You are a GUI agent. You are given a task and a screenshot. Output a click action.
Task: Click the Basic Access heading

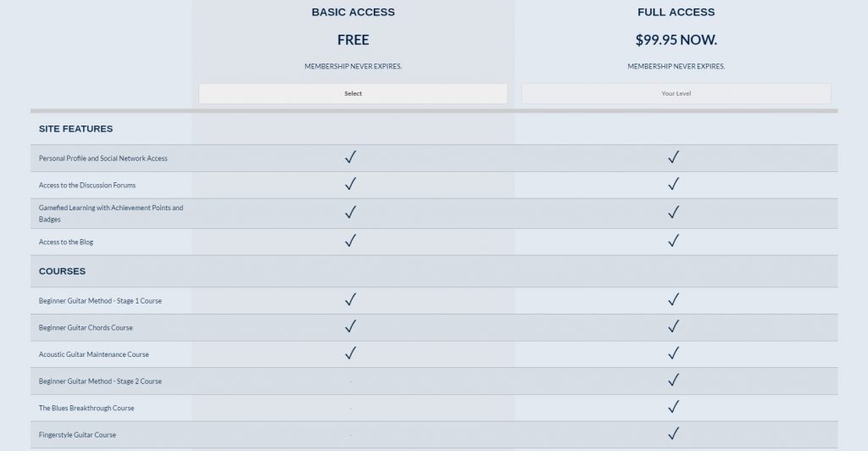353,12
